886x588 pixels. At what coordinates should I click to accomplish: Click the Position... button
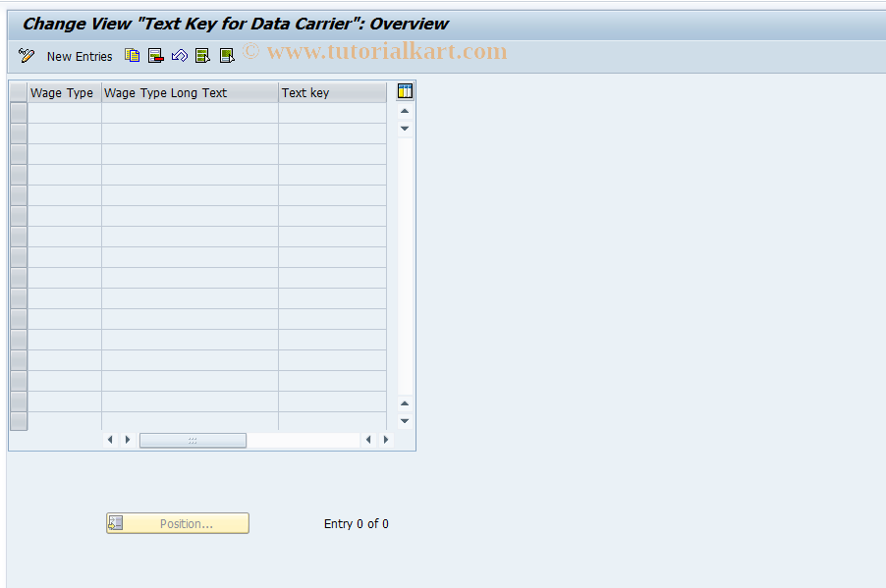[178, 523]
